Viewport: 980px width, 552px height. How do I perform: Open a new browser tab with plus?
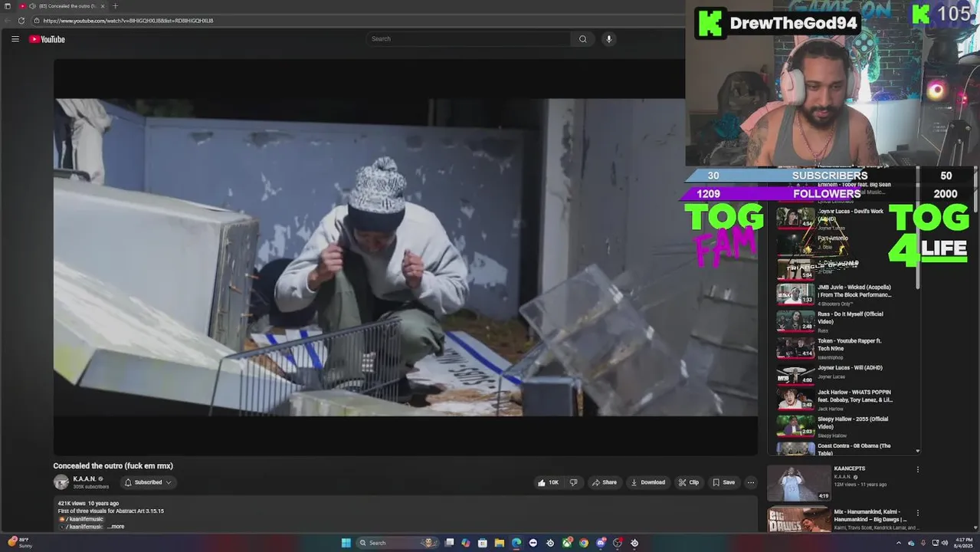click(x=115, y=6)
